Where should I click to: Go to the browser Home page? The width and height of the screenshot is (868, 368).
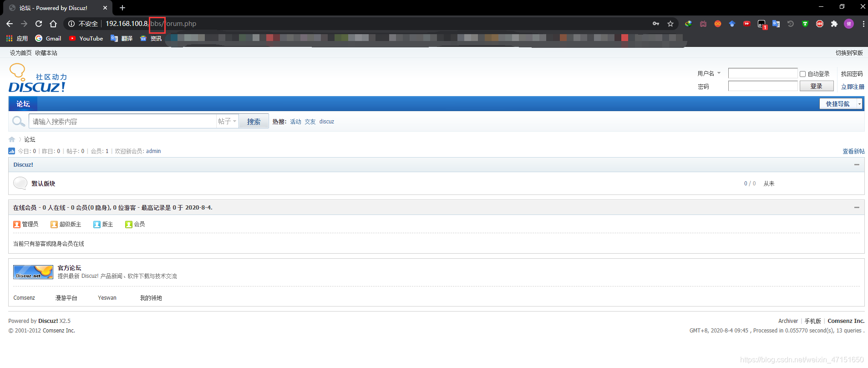pos(53,24)
